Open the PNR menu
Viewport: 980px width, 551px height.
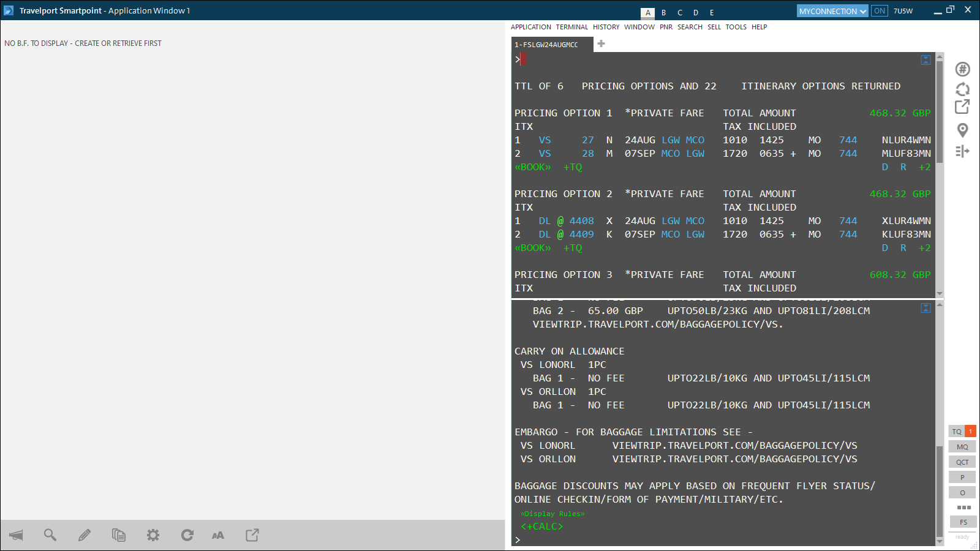coord(666,27)
